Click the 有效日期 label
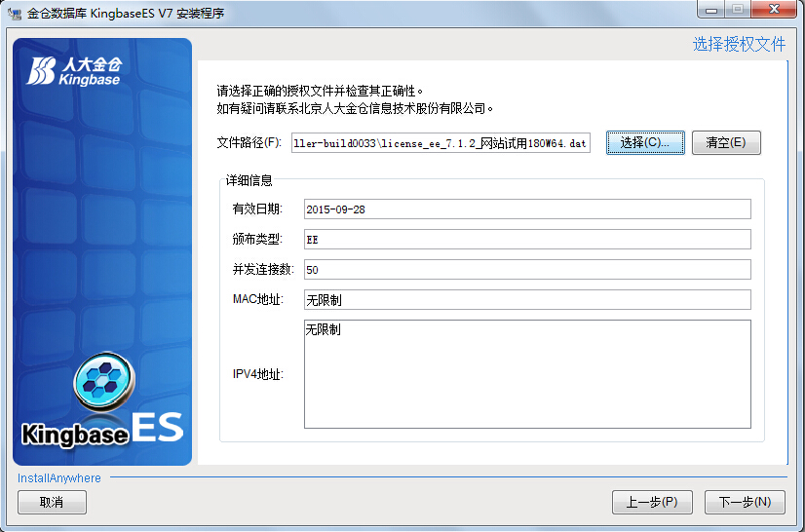The width and height of the screenshot is (805, 532). (x=257, y=209)
